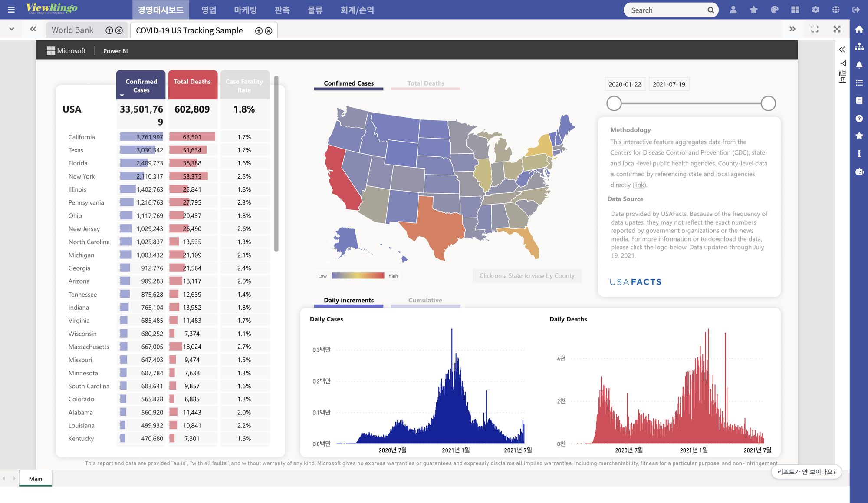Click the start date slider handle
868x503 pixels.
click(x=614, y=103)
